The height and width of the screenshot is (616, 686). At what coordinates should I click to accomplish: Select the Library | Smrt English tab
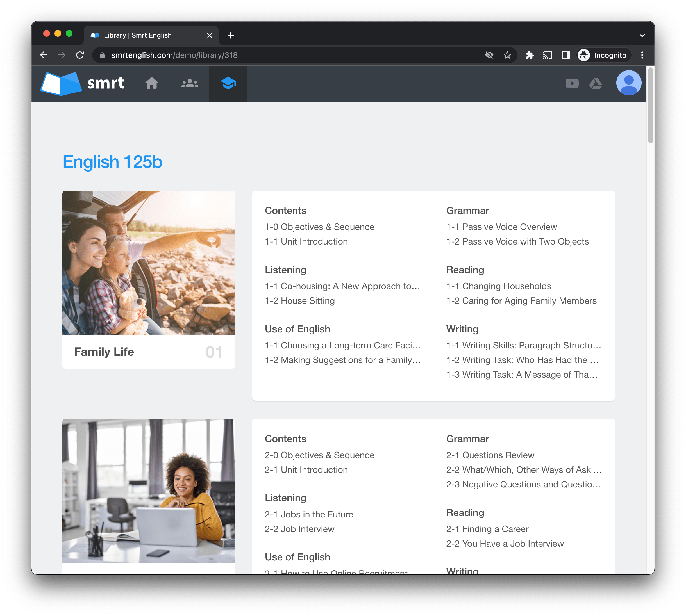(137, 35)
